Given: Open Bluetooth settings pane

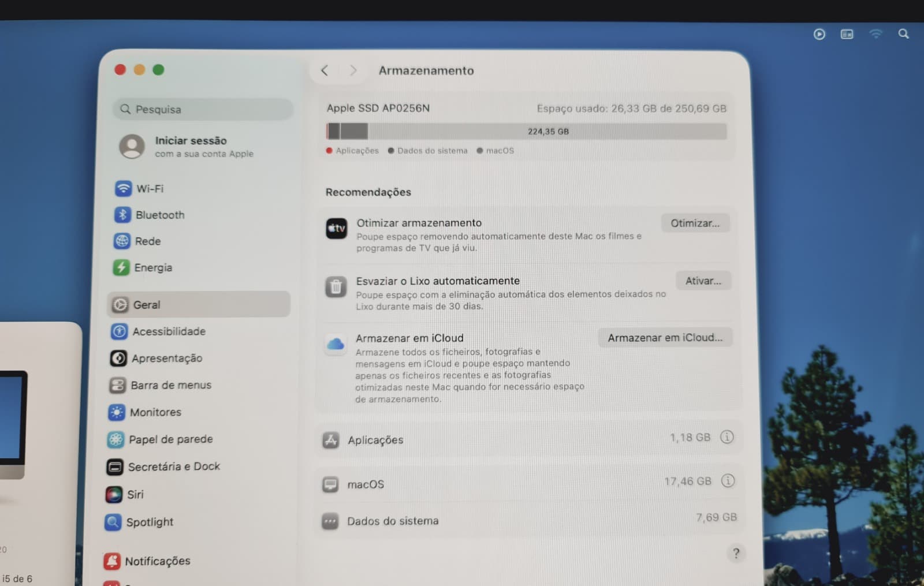Looking at the screenshot, I should 150,215.
